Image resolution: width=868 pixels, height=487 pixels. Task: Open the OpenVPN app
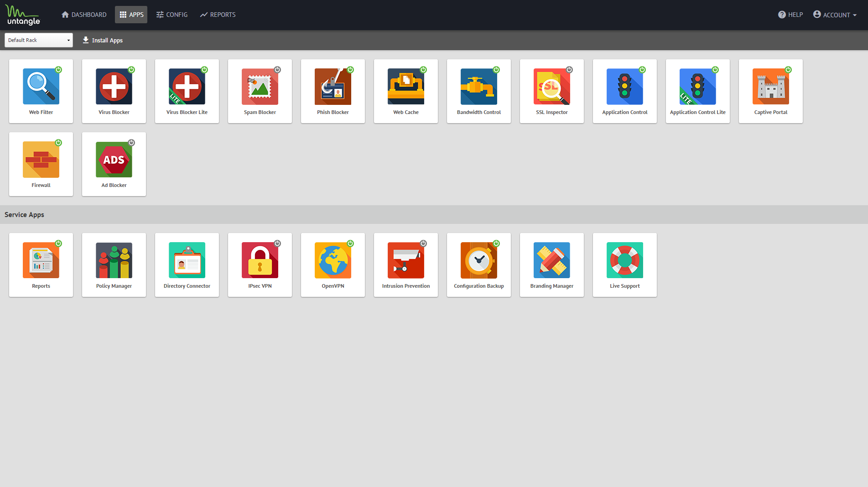333,265
